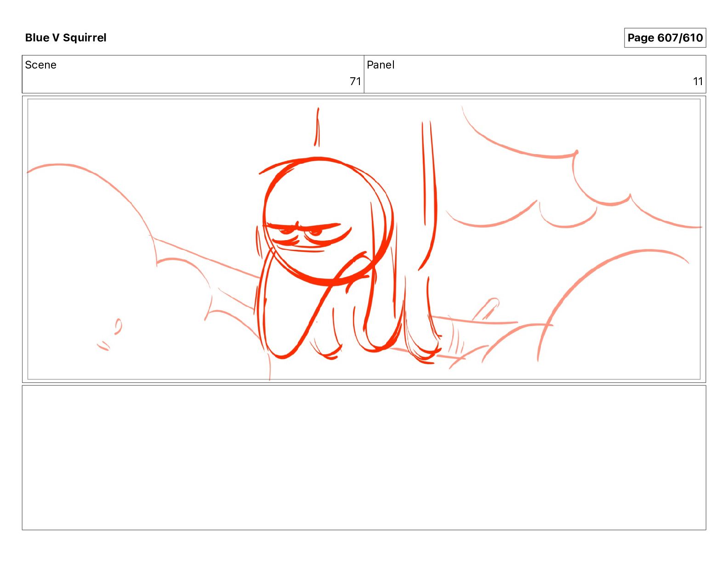Click the 'Blue V Squirrel' title text
The width and height of the screenshot is (728, 563).
[x=66, y=38]
